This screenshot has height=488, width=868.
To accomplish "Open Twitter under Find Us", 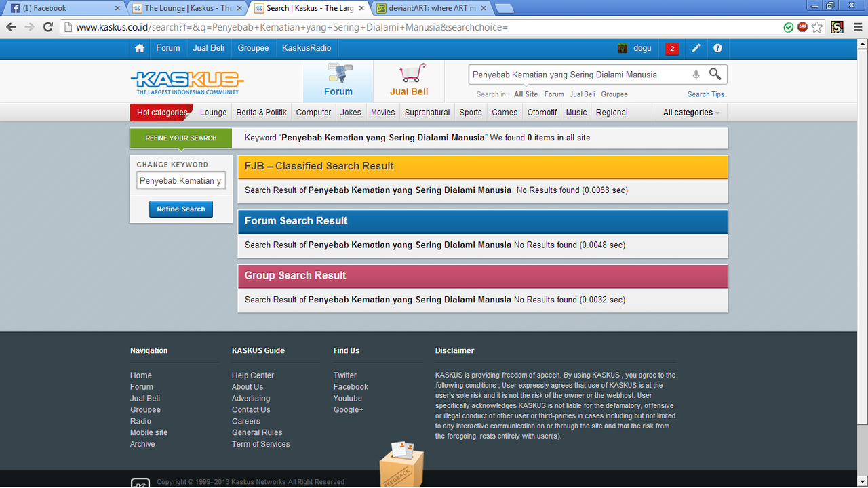I will click(345, 375).
